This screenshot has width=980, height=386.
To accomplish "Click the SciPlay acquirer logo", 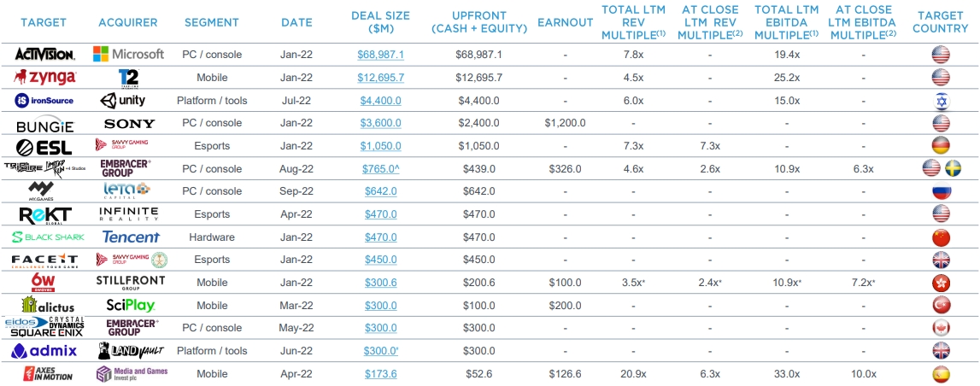I will pos(129,305).
